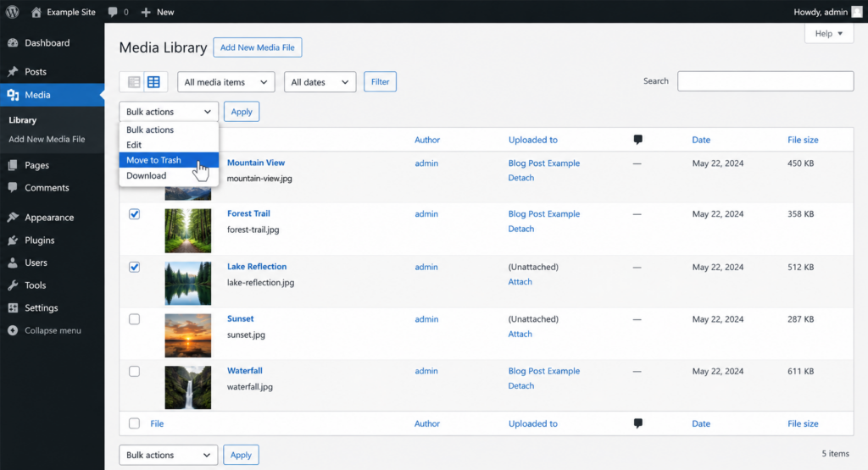Open the Tools wrench icon
The height and width of the screenshot is (470, 868).
coord(13,285)
